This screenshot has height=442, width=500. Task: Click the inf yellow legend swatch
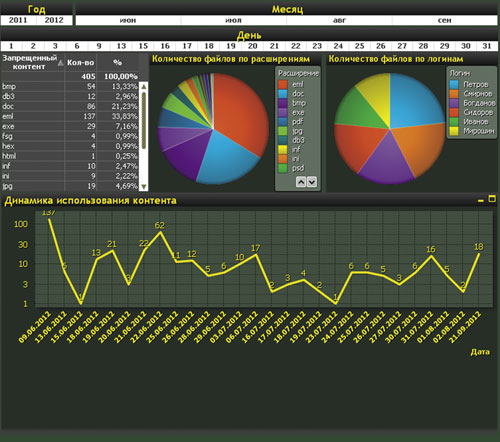283,150
